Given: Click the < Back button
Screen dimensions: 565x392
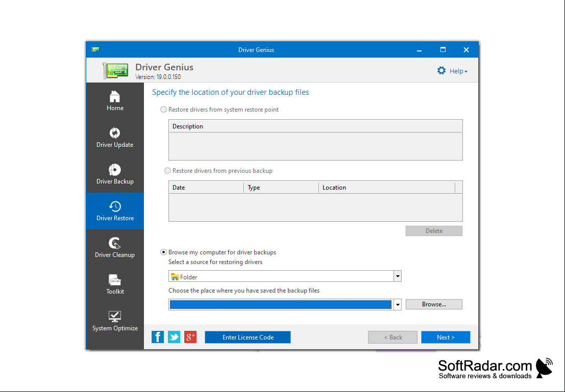Looking at the screenshot, I should pyautogui.click(x=393, y=337).
